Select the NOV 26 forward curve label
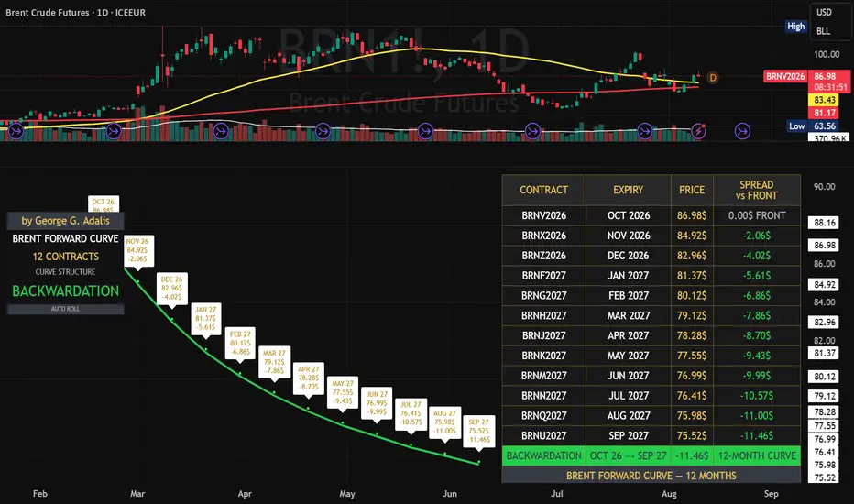 click(x=137, y=250)
